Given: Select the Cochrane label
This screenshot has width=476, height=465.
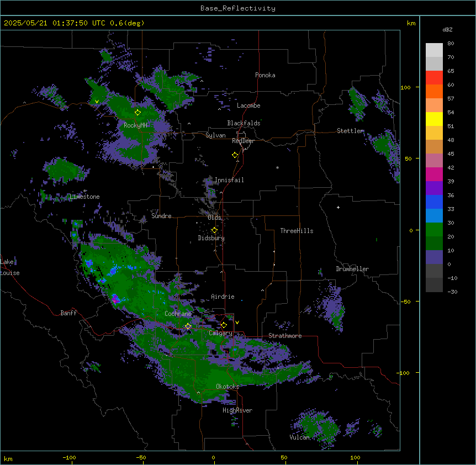Looking at the screenshot, I should (178, 314).
